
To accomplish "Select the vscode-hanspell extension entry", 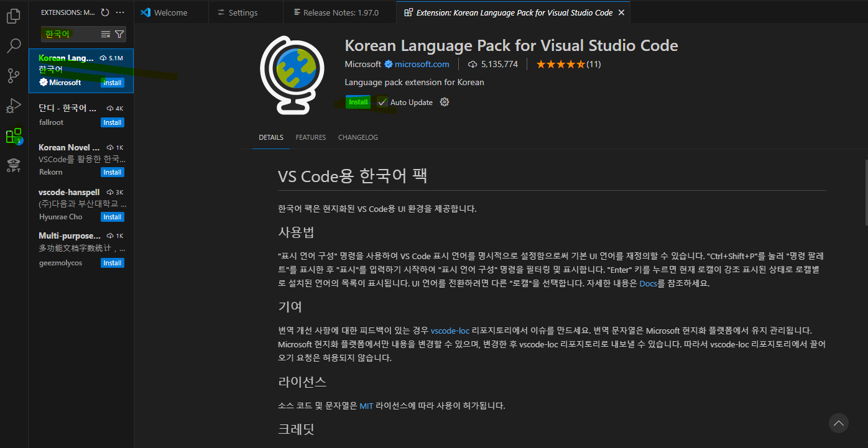I will [x=81, y=204].
